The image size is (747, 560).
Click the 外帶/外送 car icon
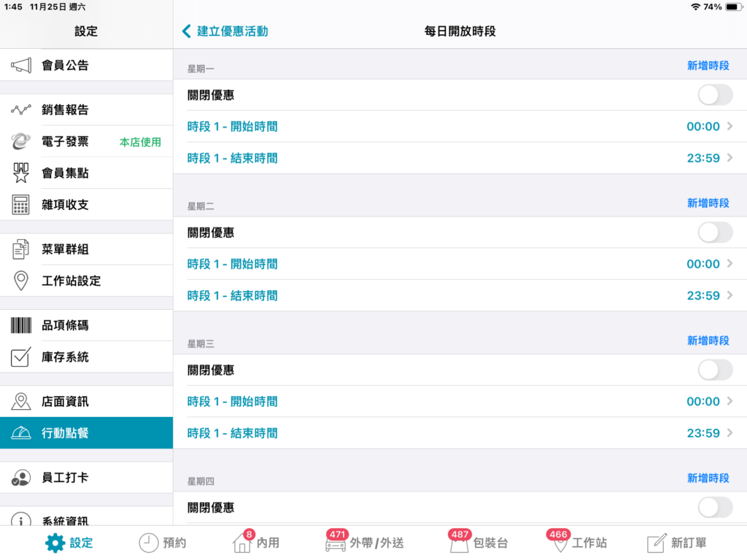point(336,544)
